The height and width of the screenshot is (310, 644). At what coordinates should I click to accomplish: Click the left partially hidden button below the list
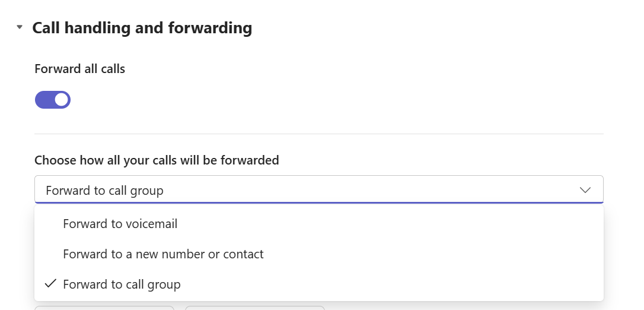pyautogui.click(x=104, y=307)
